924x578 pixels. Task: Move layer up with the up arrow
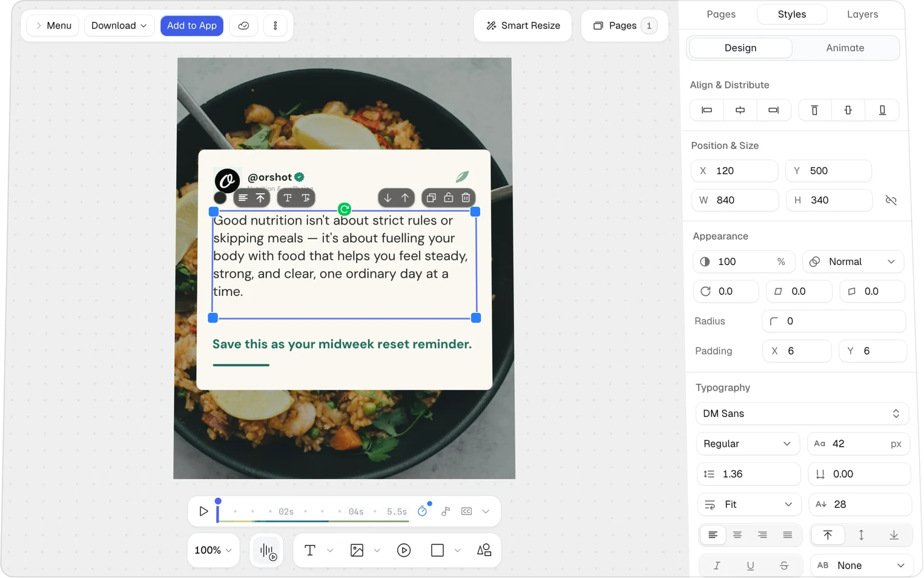click(405, 198)
